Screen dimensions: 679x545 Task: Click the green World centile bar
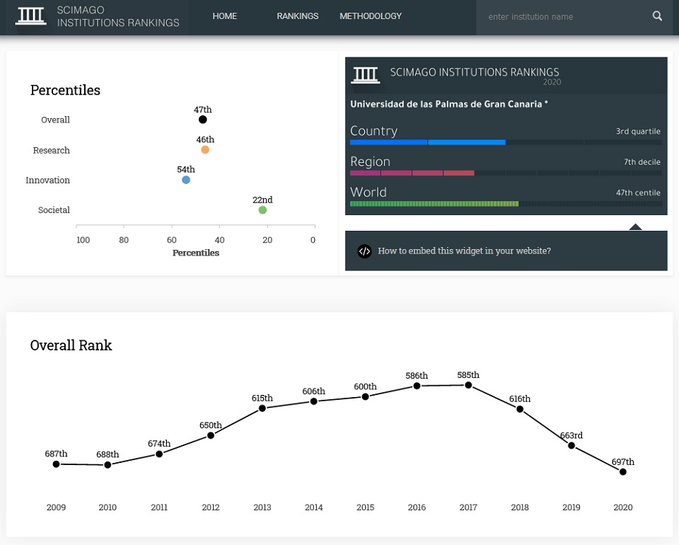coord(434,204)
